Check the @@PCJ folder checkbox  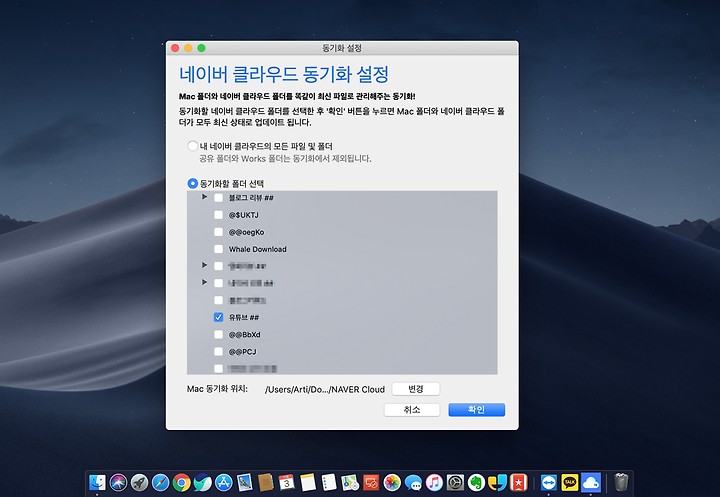point(219,352)
